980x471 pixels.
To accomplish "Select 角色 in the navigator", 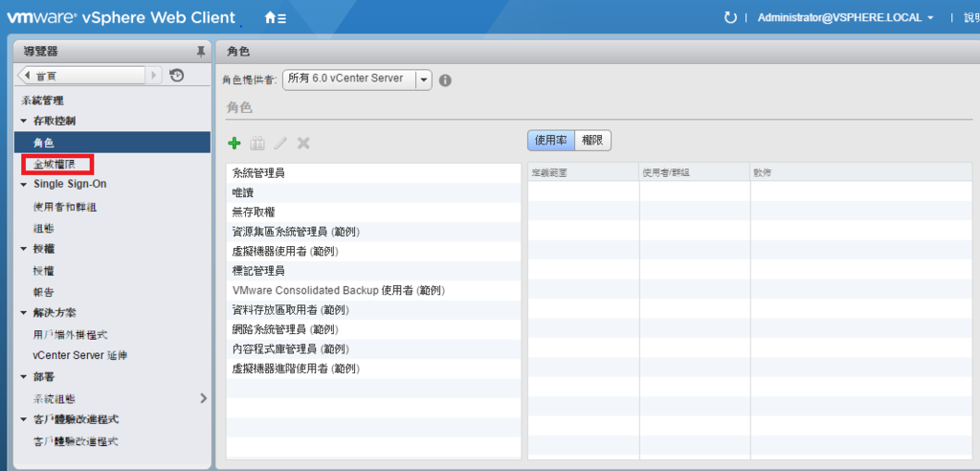I will coord(113,143).
